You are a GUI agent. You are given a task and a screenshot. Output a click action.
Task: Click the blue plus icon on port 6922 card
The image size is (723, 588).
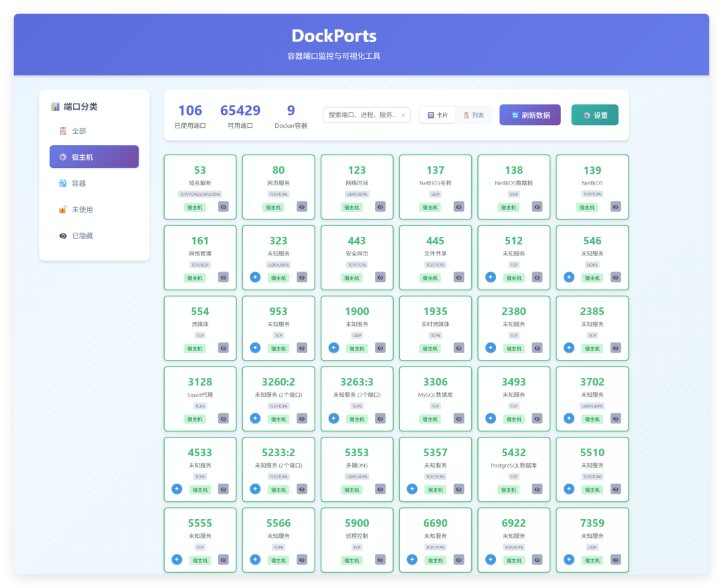click(491, 559)
